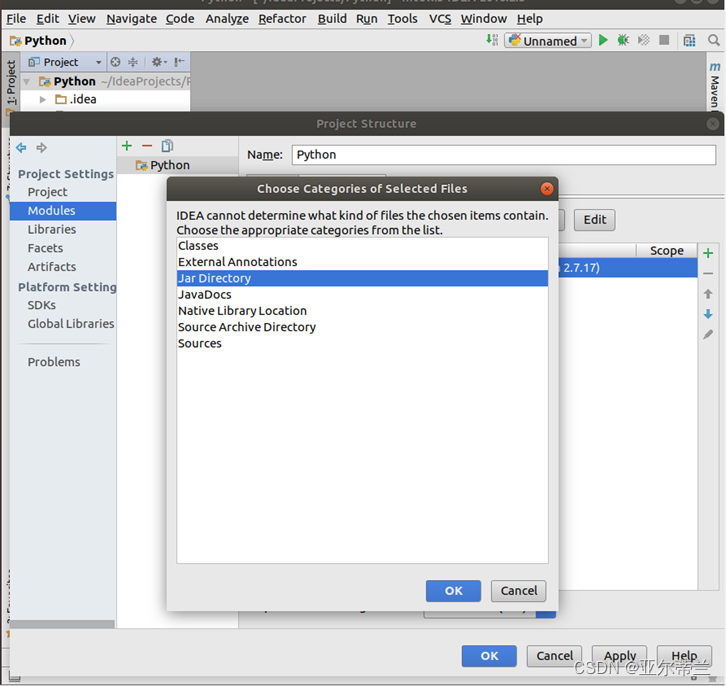Viewport: 726px width, 686px height.
Task: Click the Scope column header
Action: click(x=667, y=250)
